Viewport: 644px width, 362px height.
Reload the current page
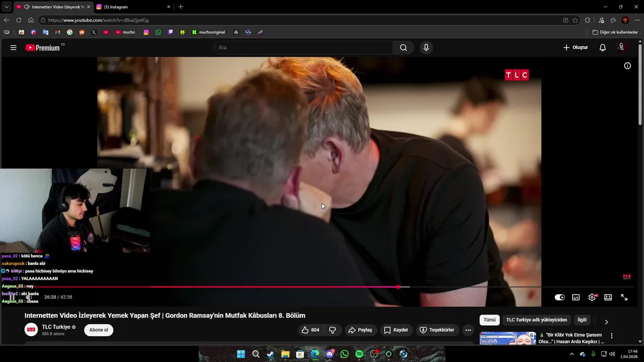click(19, 20)
